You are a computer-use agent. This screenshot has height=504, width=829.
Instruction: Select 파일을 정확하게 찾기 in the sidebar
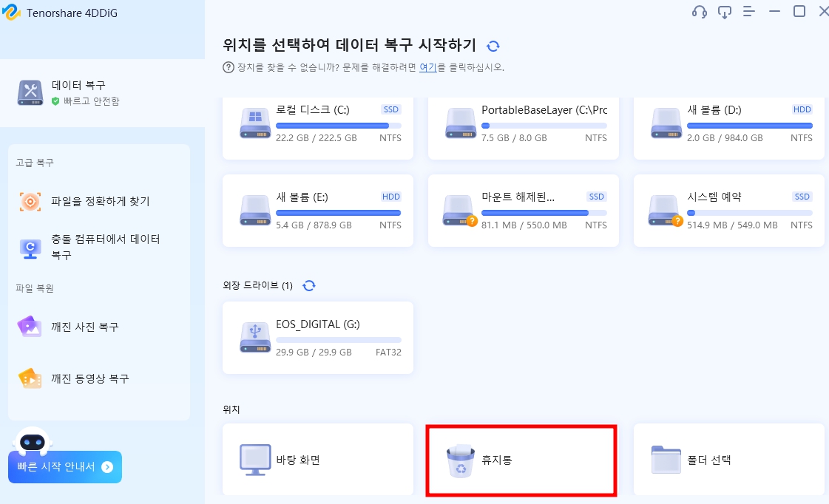pos(99,201)
